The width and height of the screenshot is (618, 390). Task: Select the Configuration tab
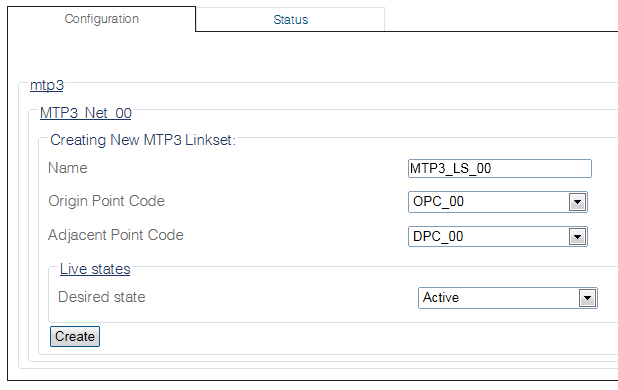tap(102, 19)
